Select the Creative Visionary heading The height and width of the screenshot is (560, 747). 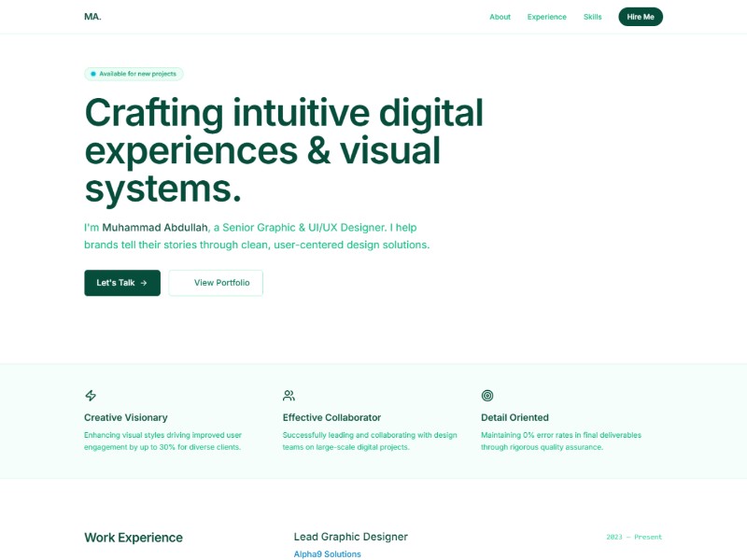coord(126,417)
